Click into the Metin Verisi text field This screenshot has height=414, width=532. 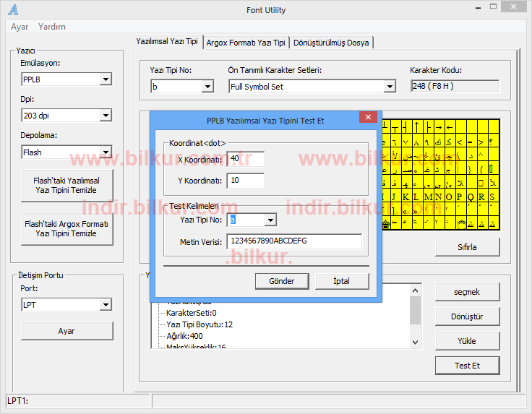(x=293, y=241)
